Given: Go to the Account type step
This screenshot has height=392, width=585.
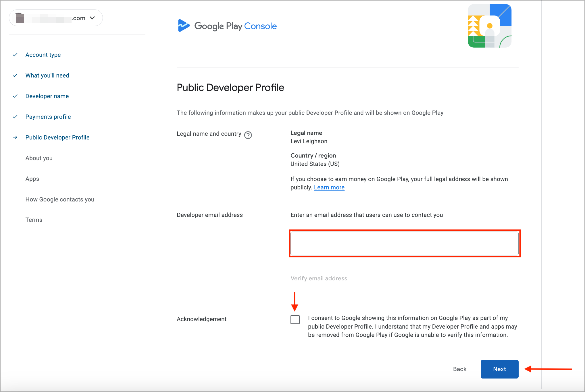Looking at the screenshot, I should point(43,55).
